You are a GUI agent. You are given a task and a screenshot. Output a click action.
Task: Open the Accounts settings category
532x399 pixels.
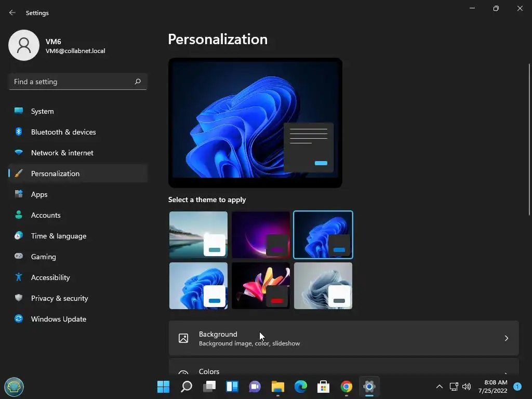point(78,215)
